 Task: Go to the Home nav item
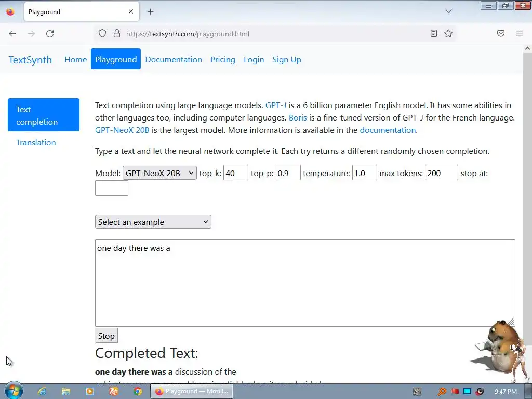click(x=76, y=59)
